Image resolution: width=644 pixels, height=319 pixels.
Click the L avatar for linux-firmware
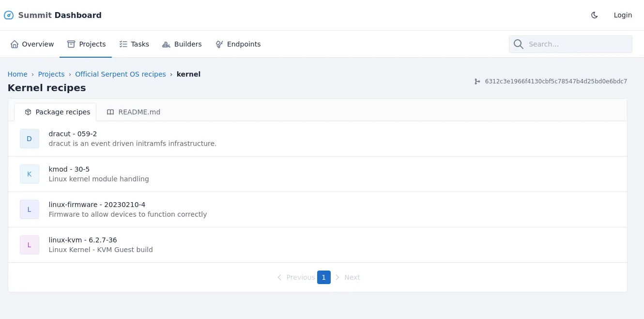[30, 209]
